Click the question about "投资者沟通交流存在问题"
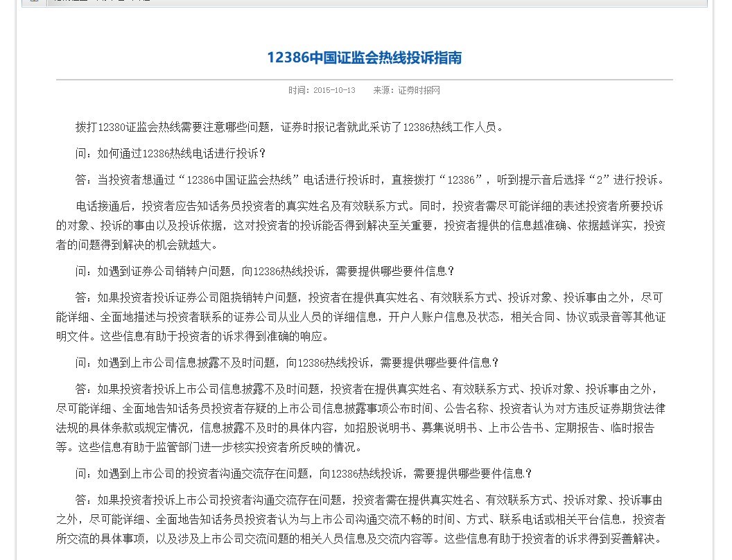 coord(304,473)
